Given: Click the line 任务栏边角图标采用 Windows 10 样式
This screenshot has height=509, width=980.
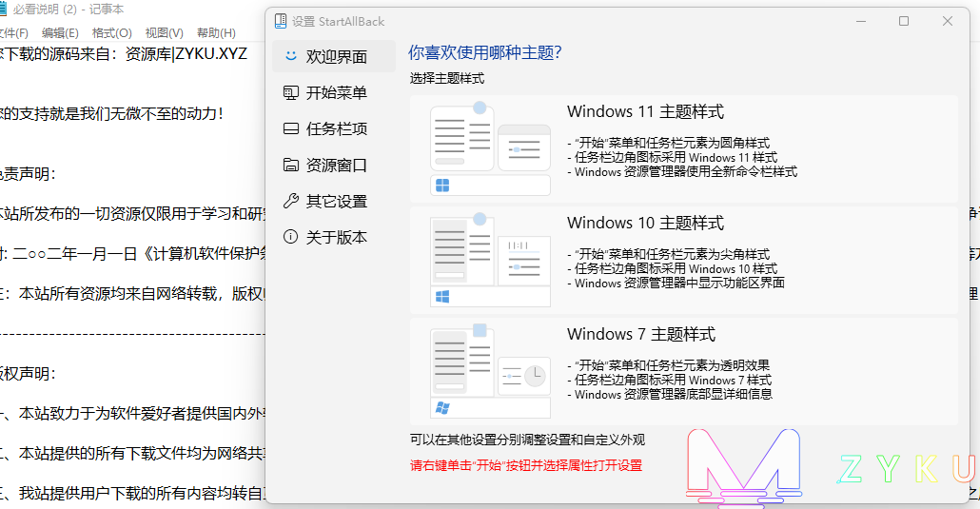Looking at the screenshot, I should 673,269.
